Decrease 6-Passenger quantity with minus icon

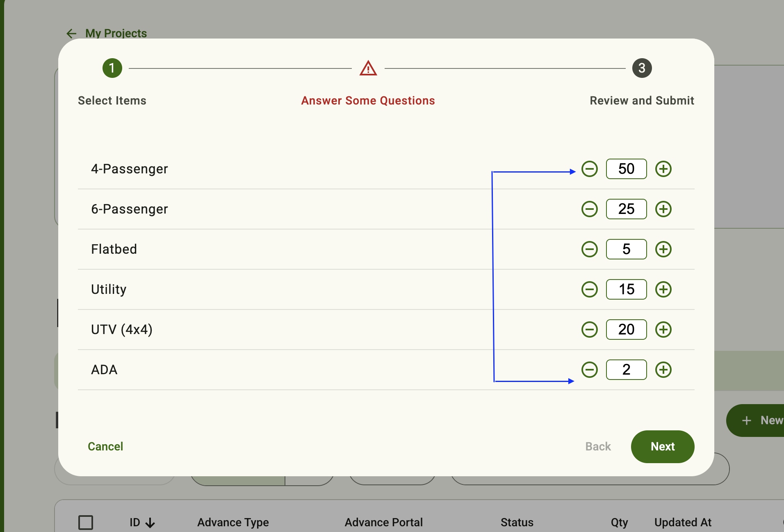point(590,209)
